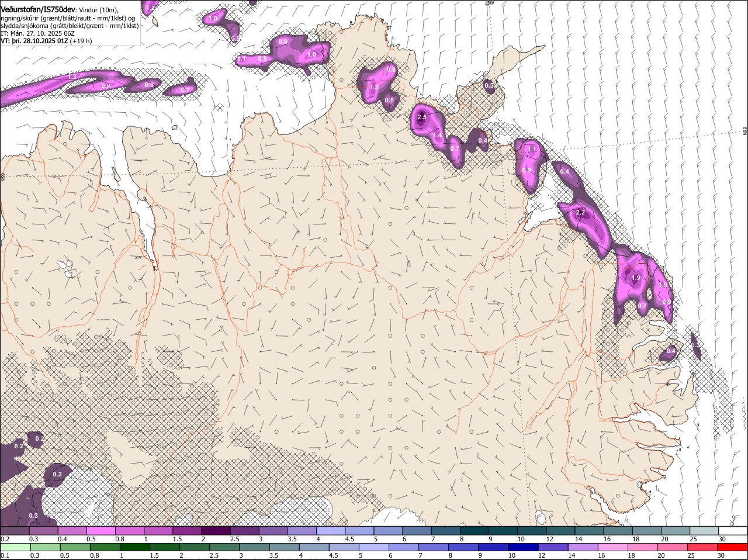Viewport: 748px width, 560px height.
Task: Pick the deep navy blue 10–12 rain legend swatch
Action: coord(524,548)
